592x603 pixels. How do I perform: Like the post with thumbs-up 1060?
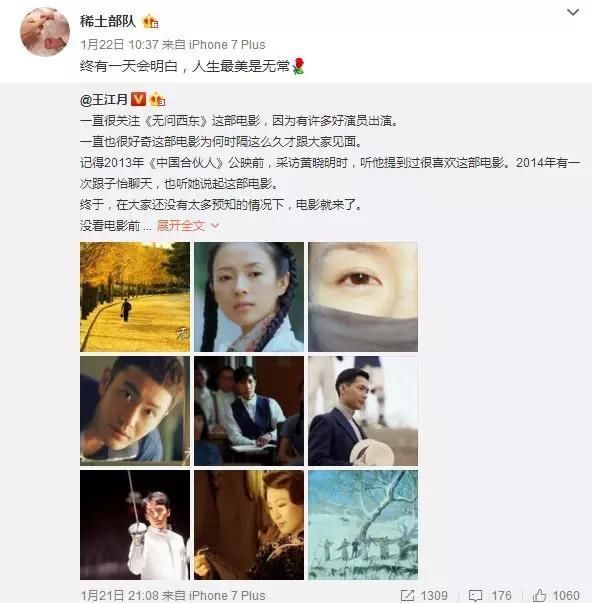click(540, 595)
